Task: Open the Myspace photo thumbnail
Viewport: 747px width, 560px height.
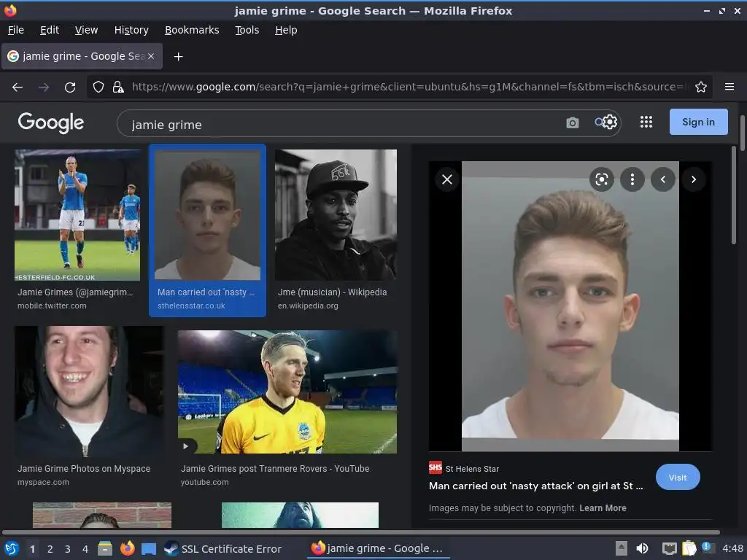Action: coord(89,392)
